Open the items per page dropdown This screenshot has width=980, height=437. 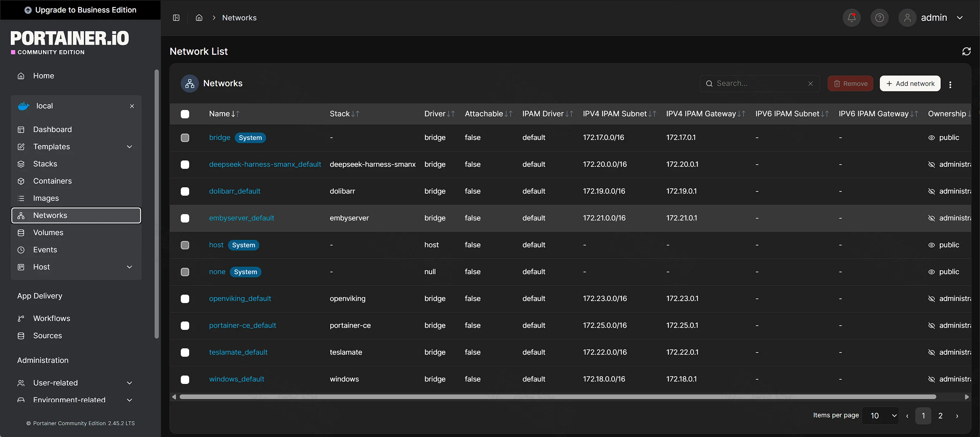880,416
